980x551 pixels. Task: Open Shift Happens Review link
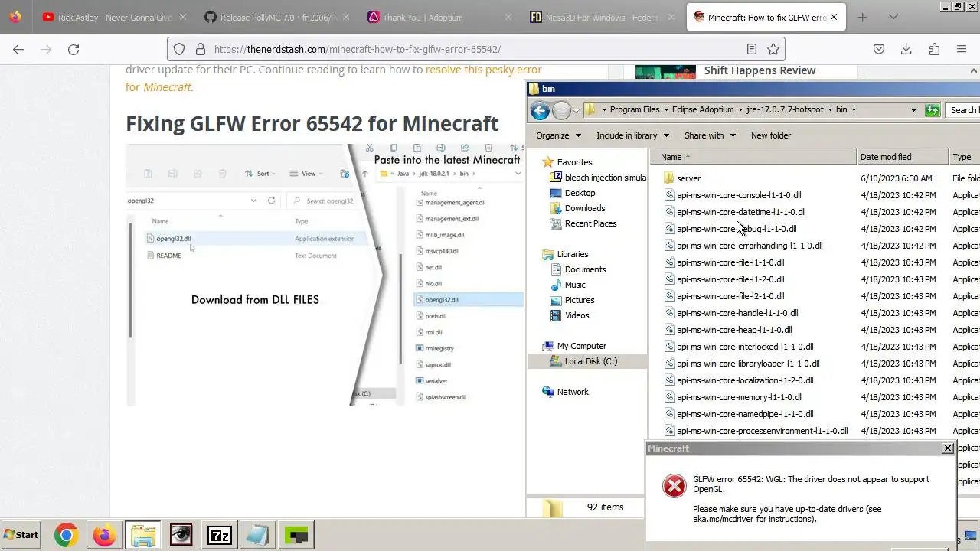coord(759,70)
